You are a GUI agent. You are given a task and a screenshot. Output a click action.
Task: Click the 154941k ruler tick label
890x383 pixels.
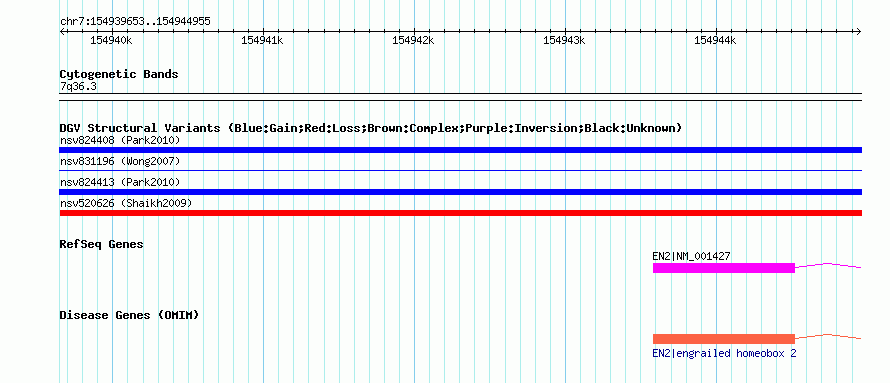coord(262,40)
